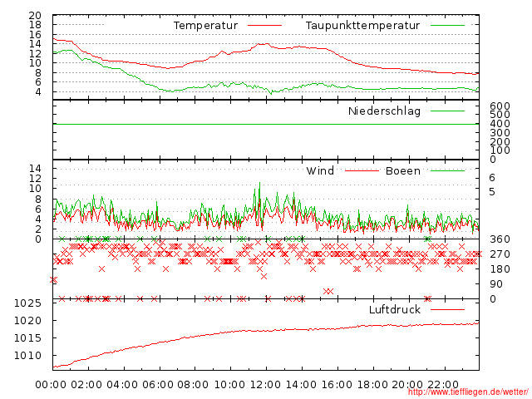Click the 400 precipitation axis value

500,124
